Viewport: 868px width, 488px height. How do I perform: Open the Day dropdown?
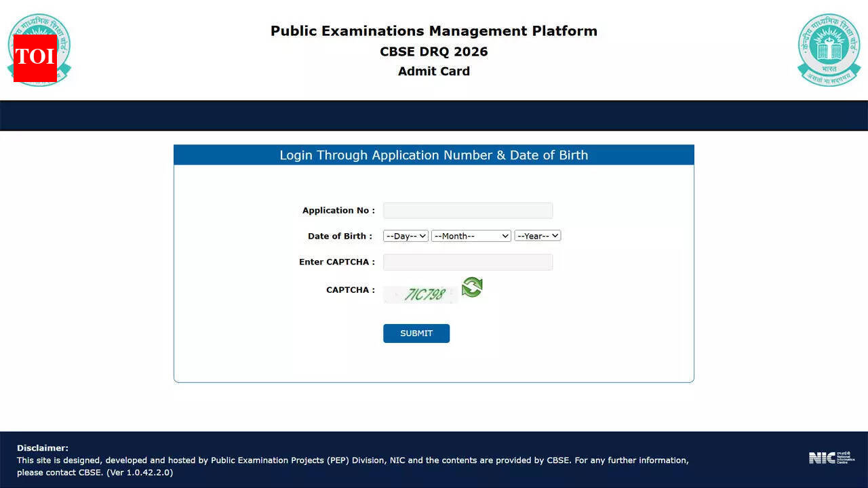[405, 236]
